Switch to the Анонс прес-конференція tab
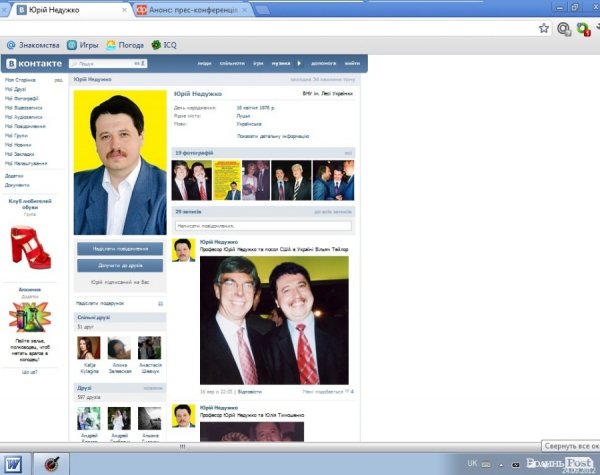This screenshot has height=475, width=600. 190,9
